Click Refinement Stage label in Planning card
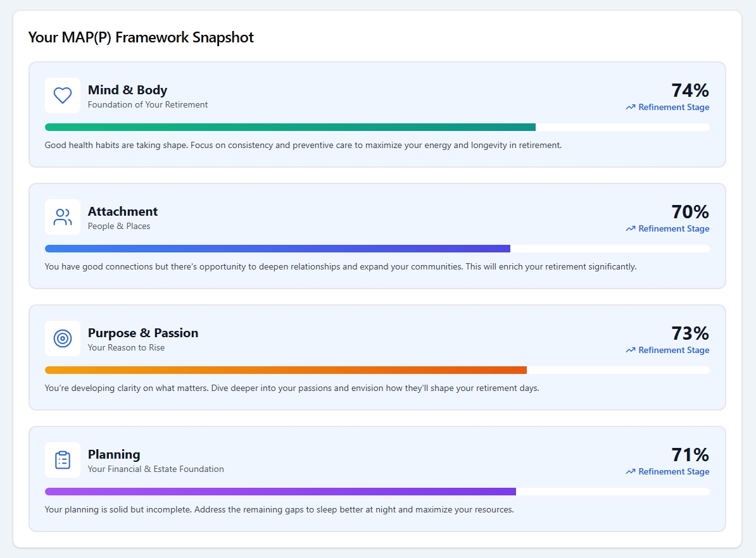756x558 pixels. pos(674,472)
